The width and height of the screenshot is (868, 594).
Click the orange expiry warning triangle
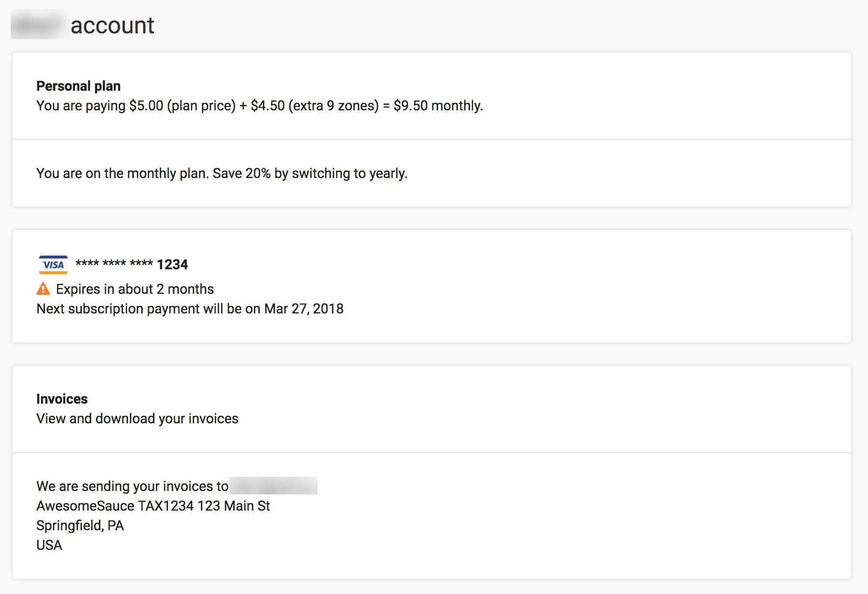click(x=43, y=289)
